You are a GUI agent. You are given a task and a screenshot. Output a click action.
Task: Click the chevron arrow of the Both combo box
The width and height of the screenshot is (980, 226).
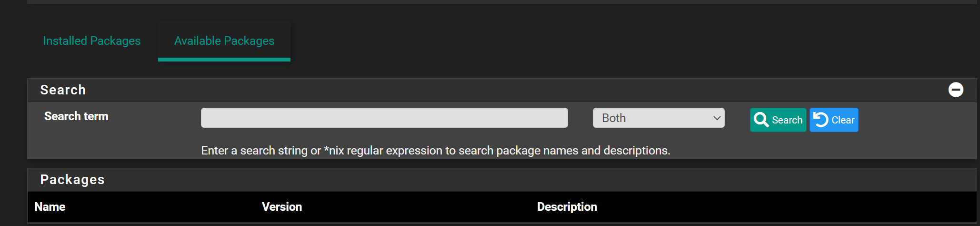(x=717, y=118)
